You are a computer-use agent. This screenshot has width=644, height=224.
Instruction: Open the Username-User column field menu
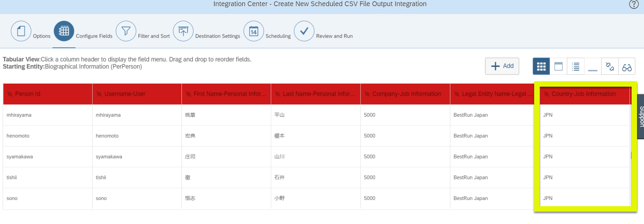pyautogui.click(x=137, y=94)
